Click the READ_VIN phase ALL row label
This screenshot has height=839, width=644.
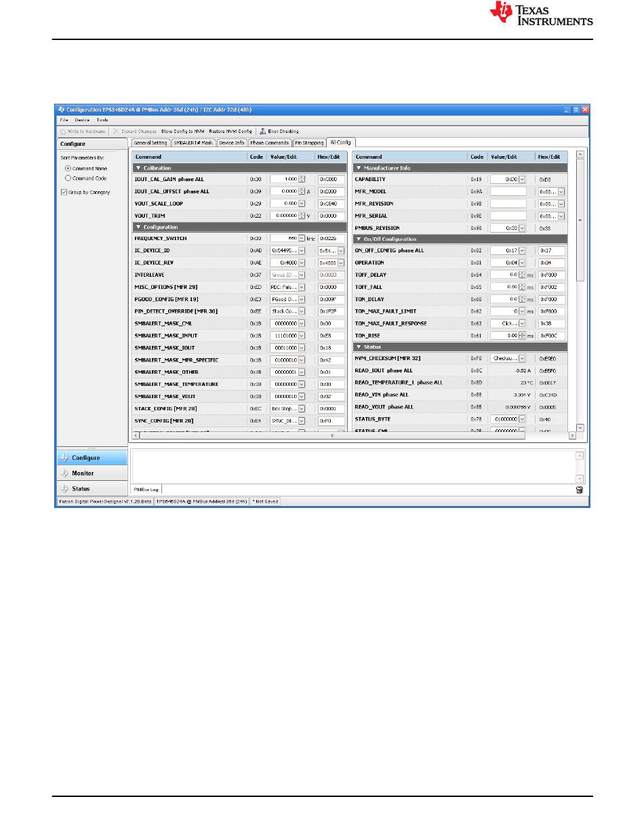pyautogui.click(x=382, y=395)
